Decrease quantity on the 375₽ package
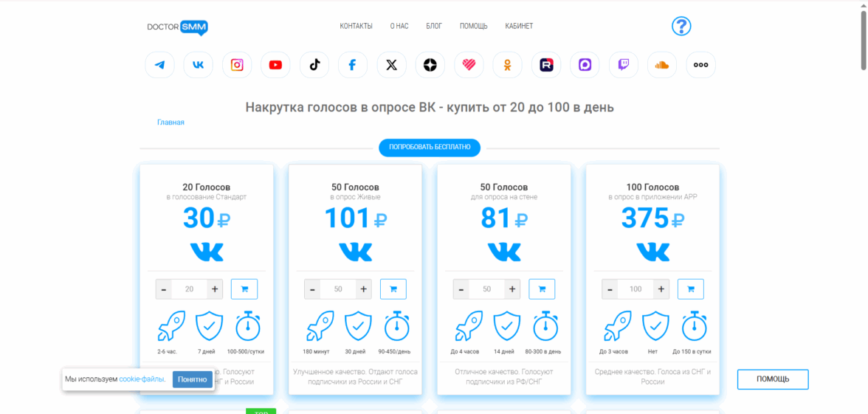 tap(610, 289)
